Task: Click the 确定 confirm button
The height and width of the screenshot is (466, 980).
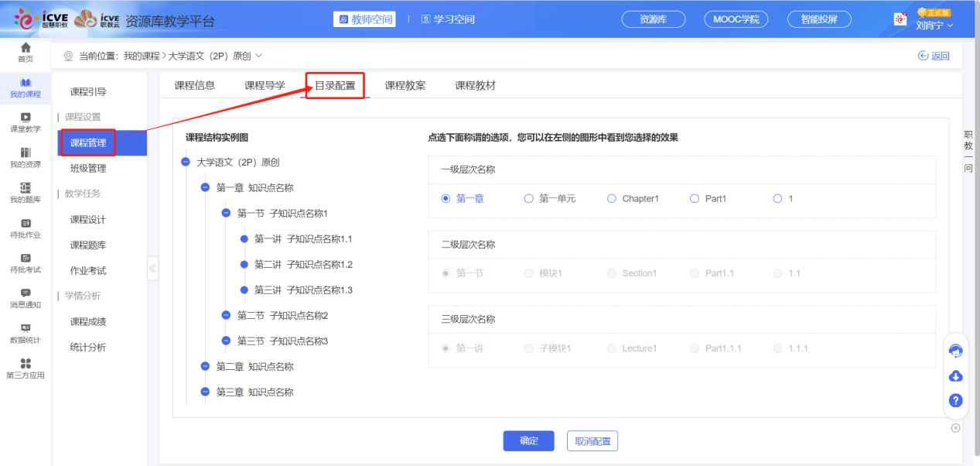Action: click(528, 440)
